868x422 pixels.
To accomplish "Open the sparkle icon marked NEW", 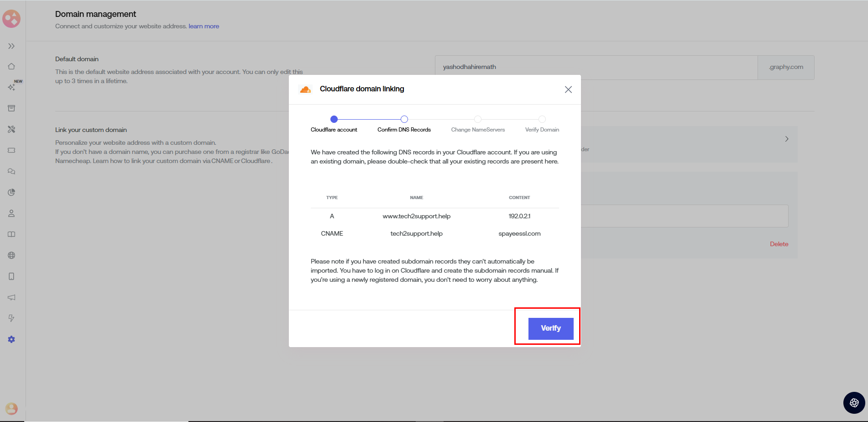I will [x=11, y=87].
